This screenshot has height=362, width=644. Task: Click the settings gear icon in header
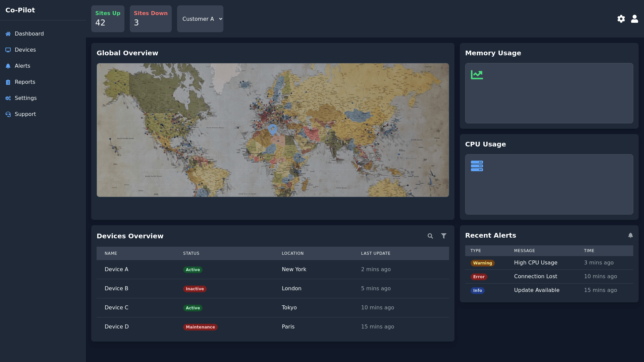(x=621, y=19)
